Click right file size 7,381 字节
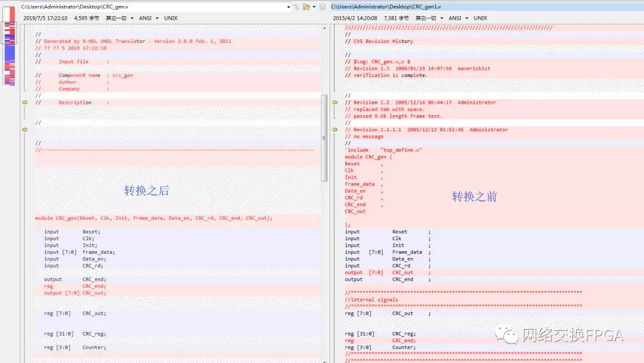Screen dimensions: 644x363 click(x=397, y=18)
